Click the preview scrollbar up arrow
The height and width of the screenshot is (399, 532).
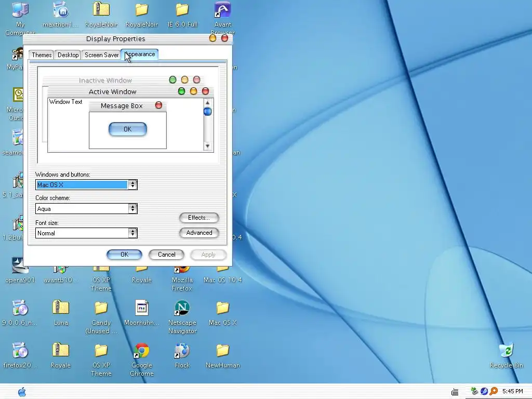(208, 102)
